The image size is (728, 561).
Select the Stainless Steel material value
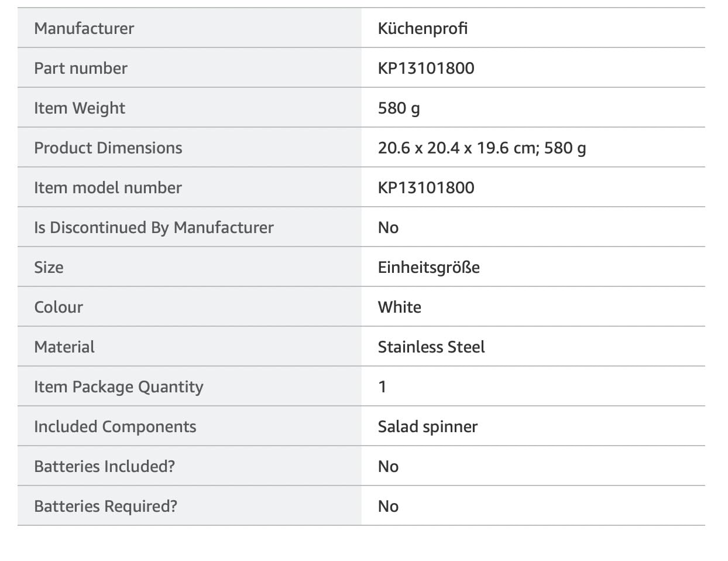coord(431,347)
